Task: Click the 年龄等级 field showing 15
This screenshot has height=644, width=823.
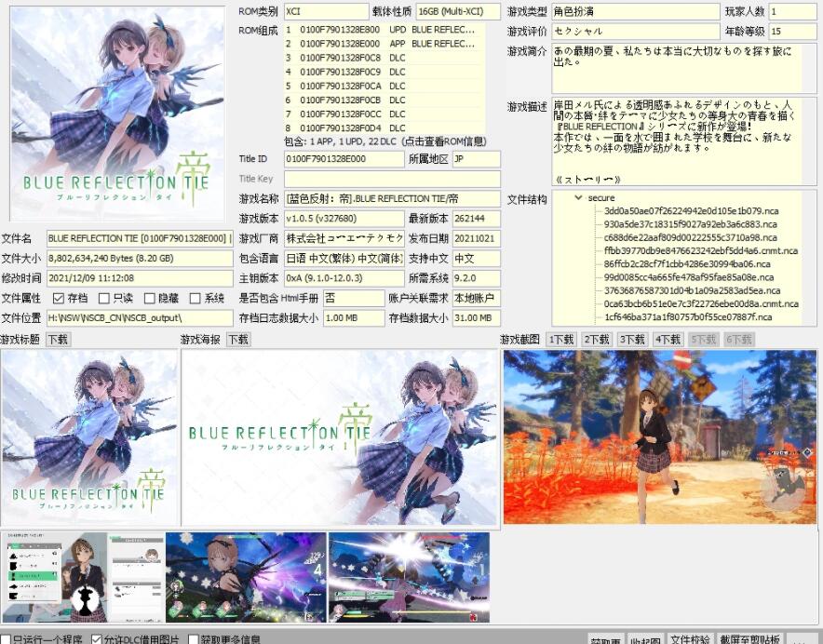Action: (x=792, y=32)
